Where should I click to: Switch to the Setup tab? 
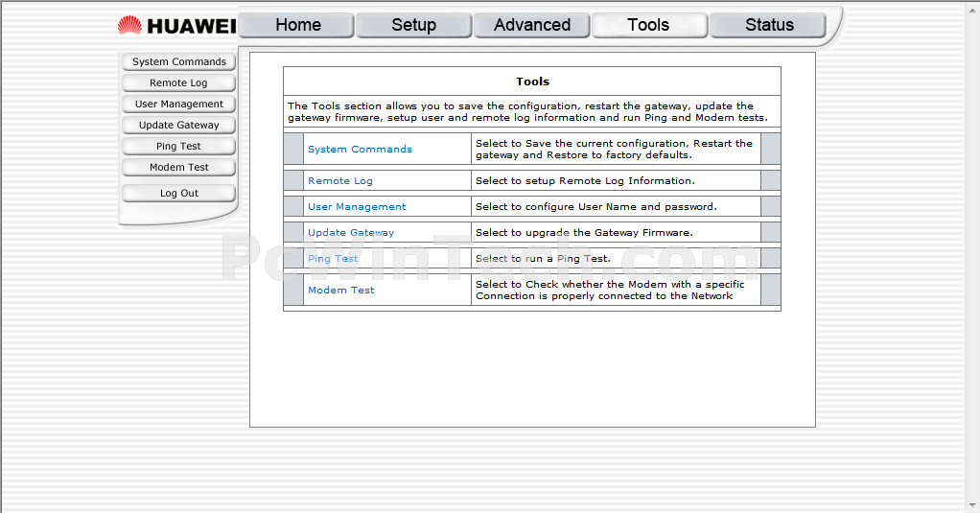tap(413, 26)
